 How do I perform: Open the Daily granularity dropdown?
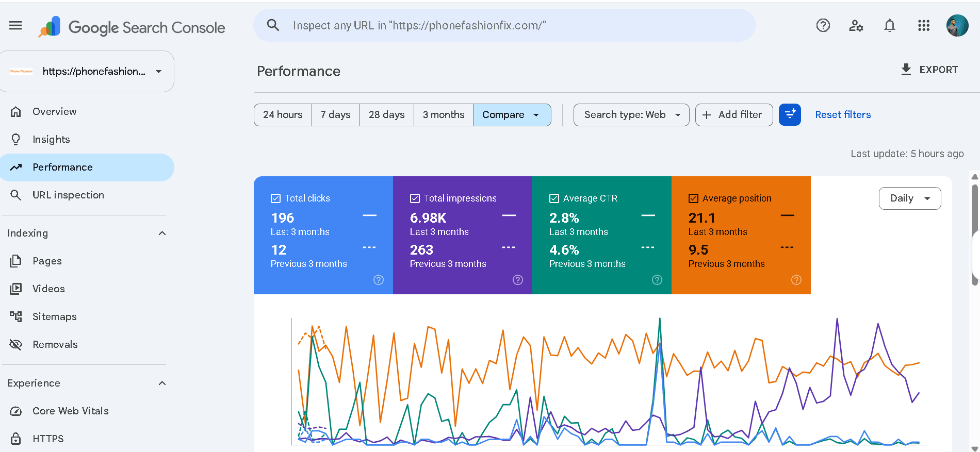tap(910, 198)
